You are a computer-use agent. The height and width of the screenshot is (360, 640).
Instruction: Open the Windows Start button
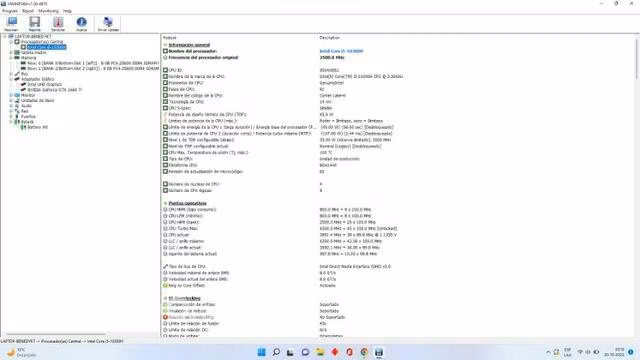(x=262, y=352)
